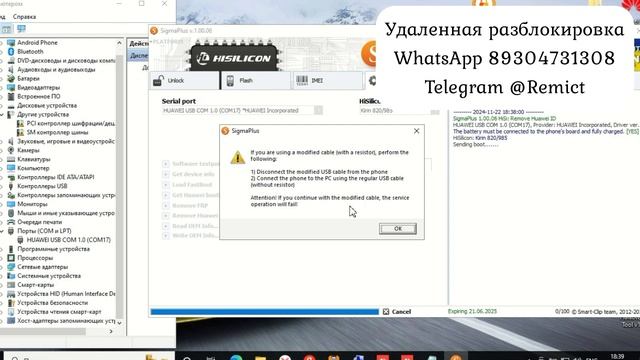Select the Батареи category
640x360 pixels.
tap(28, 78)
